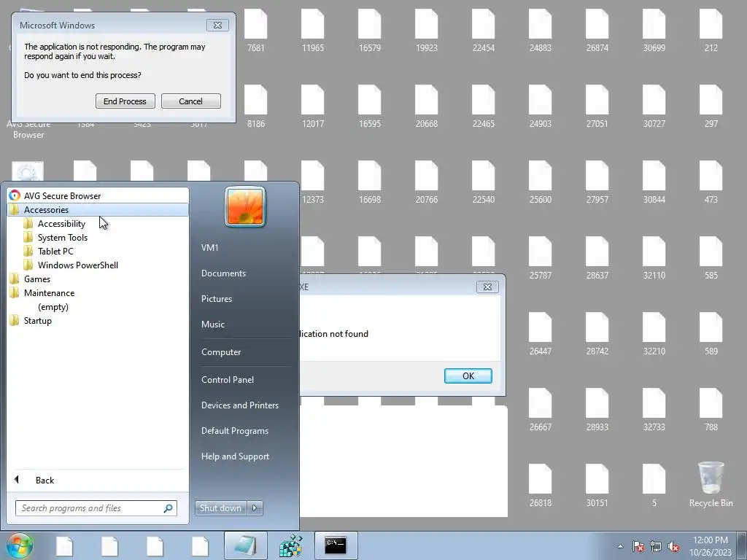
Task: Click OK in the not found dialog
Action: tap(468, 376)
